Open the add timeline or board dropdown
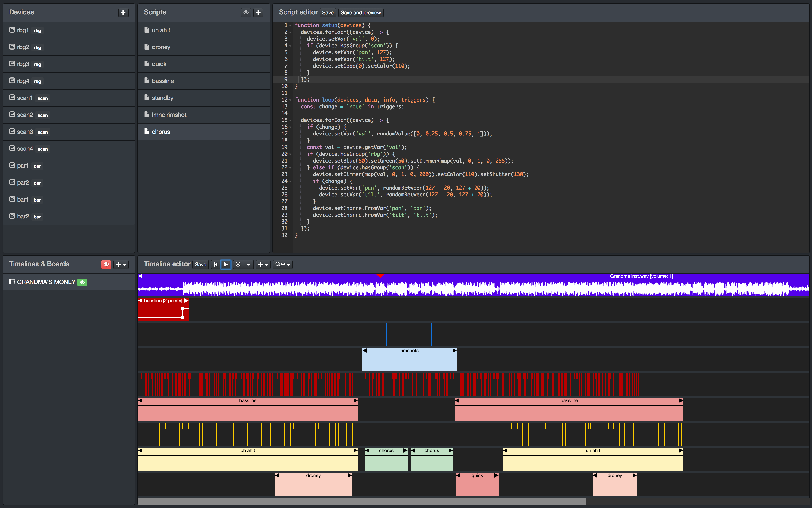812x508 pixels. (x=121, y=264)
